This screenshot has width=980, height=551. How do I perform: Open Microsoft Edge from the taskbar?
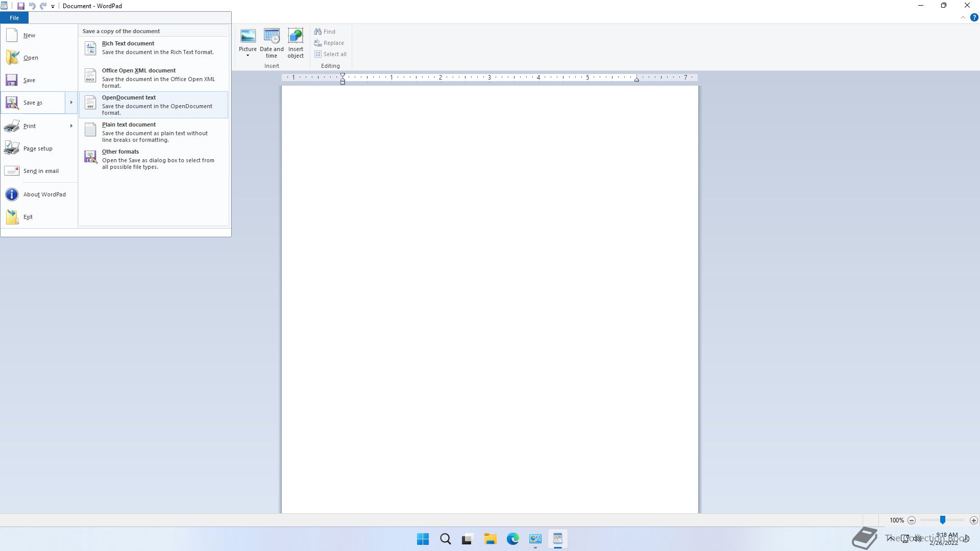[512, 539]
